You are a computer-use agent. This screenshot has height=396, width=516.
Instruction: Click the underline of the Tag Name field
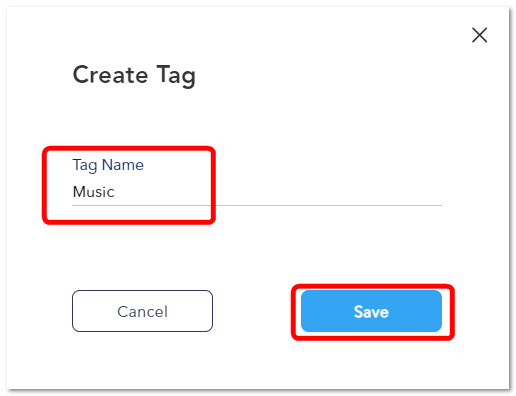(x=257, y=205)
